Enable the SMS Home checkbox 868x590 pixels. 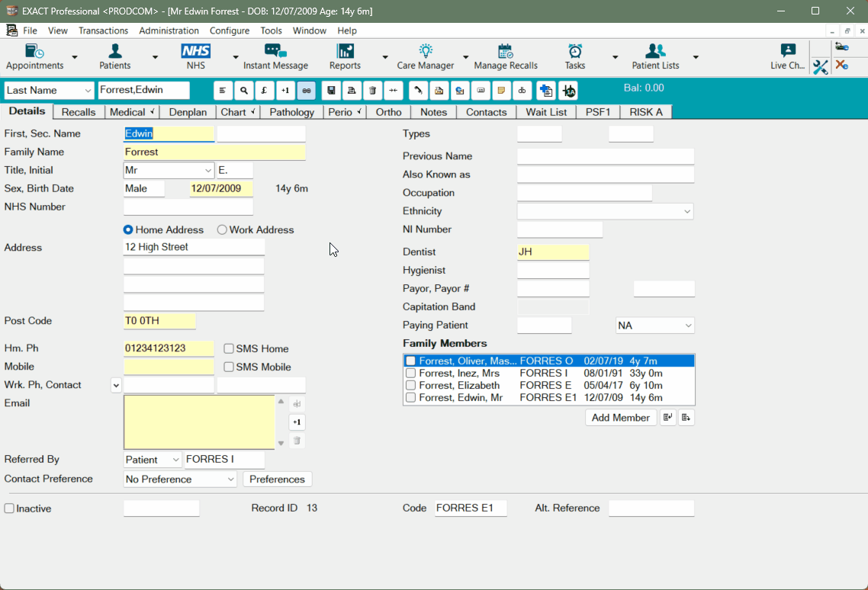(x=228, y=348)
